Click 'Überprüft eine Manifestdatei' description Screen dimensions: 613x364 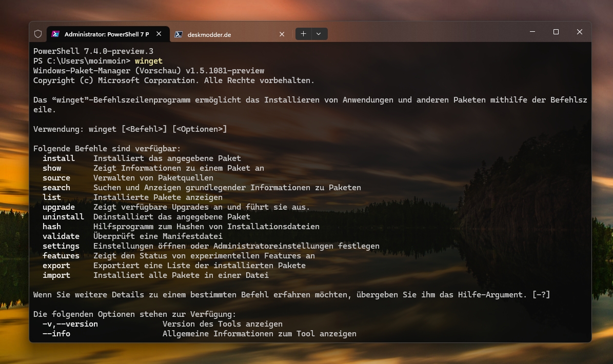[158, 236]
